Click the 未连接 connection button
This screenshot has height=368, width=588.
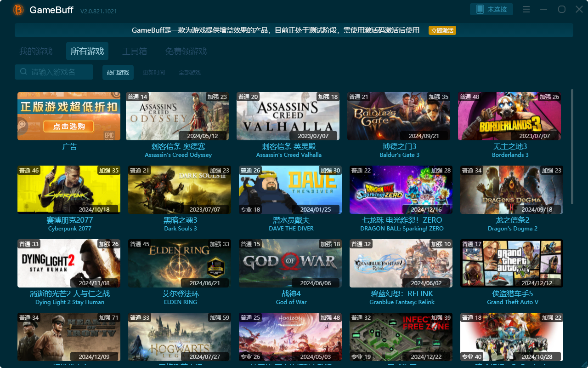(x=492, y=9)
